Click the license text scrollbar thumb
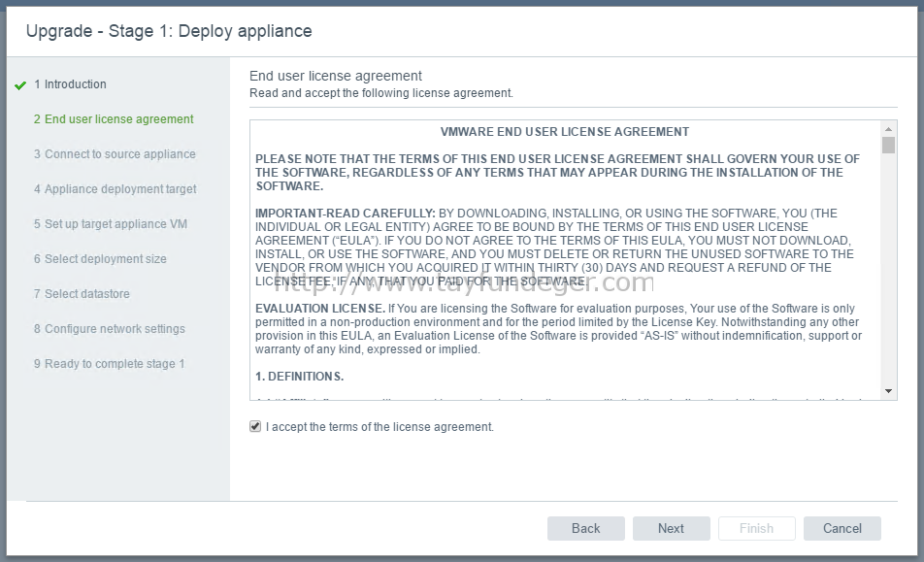The width and height of the screenshot is (924, 562). point(889,145)
